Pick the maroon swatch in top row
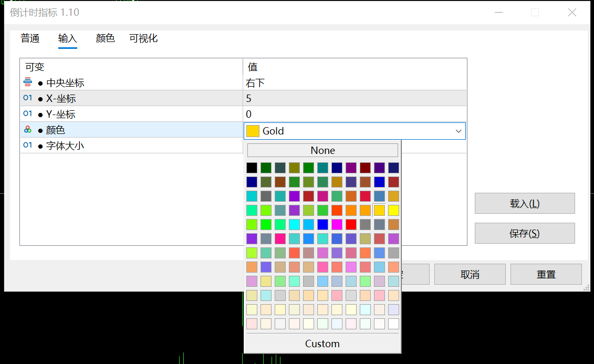594x364 pixels. pos(365,168)
